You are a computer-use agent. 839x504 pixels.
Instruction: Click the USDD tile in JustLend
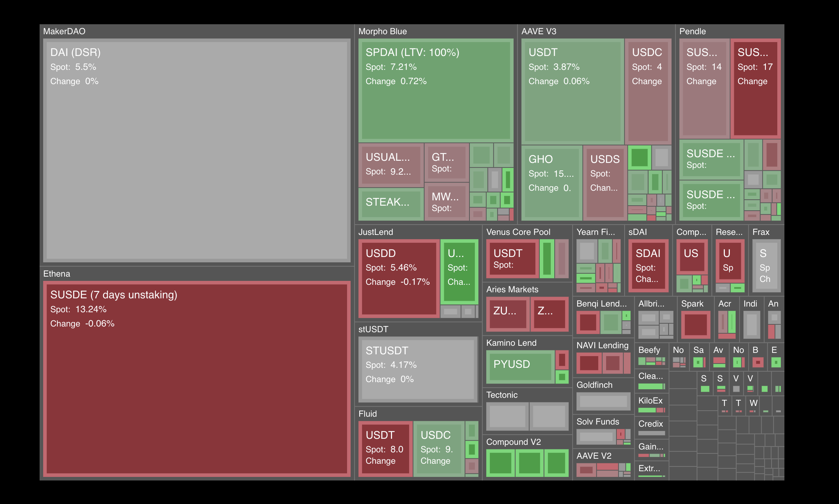pyautogui.click(x=399, y=278)
